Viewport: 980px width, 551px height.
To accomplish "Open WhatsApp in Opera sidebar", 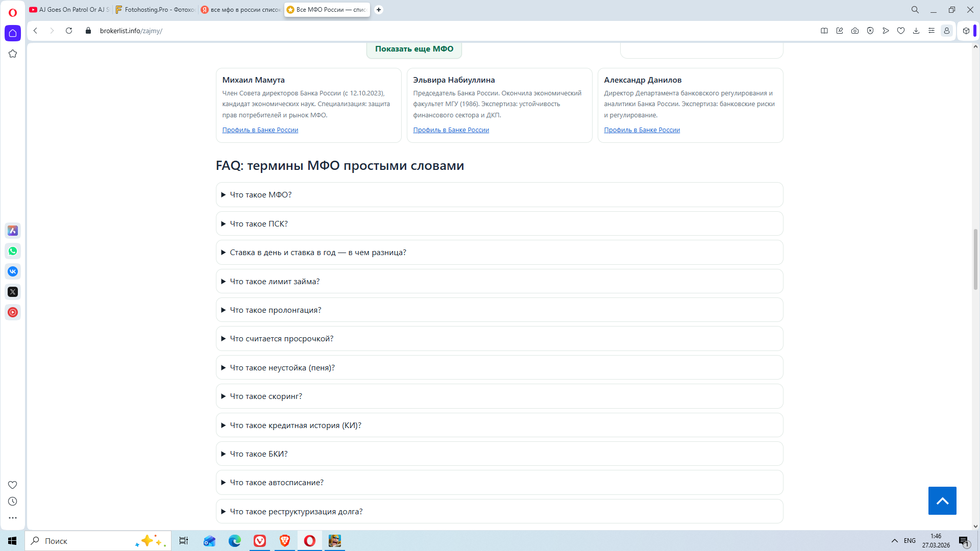I will (x=13, y=251).
